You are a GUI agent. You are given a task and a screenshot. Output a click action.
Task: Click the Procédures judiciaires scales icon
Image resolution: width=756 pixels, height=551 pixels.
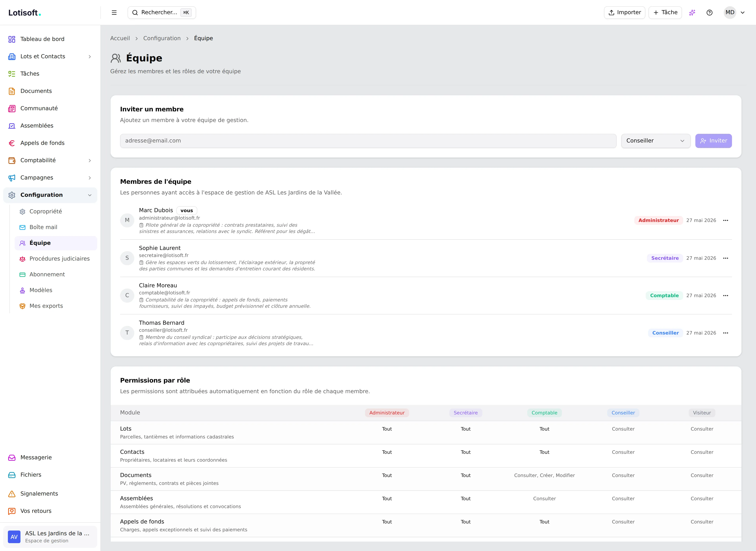(22, 259)
